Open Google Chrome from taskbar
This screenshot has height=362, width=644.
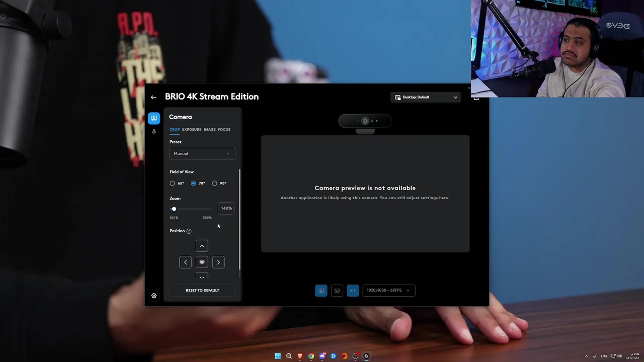pyautogui.click(x=311, y=356)
